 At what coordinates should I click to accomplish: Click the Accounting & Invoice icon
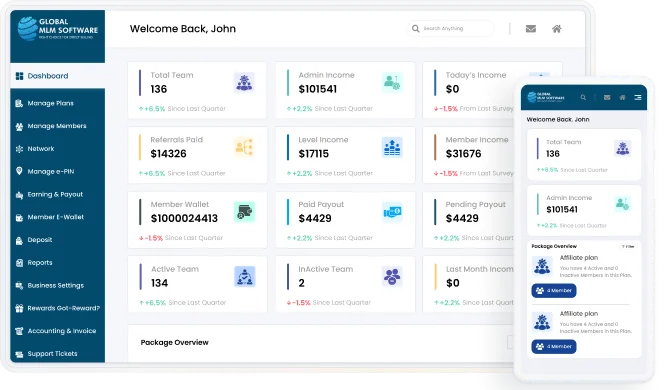(x=19, y=331)
